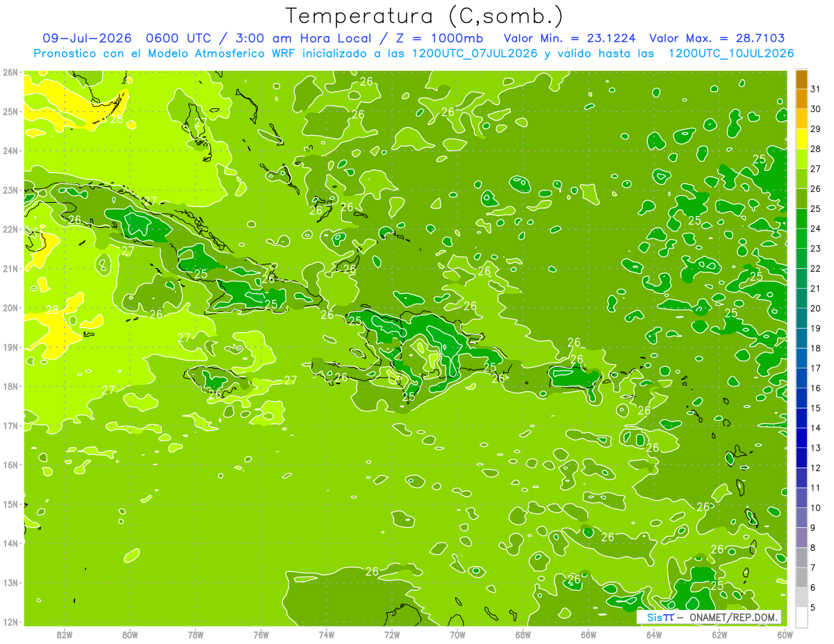Click the '20N' latitude axis label

point(10,308)
